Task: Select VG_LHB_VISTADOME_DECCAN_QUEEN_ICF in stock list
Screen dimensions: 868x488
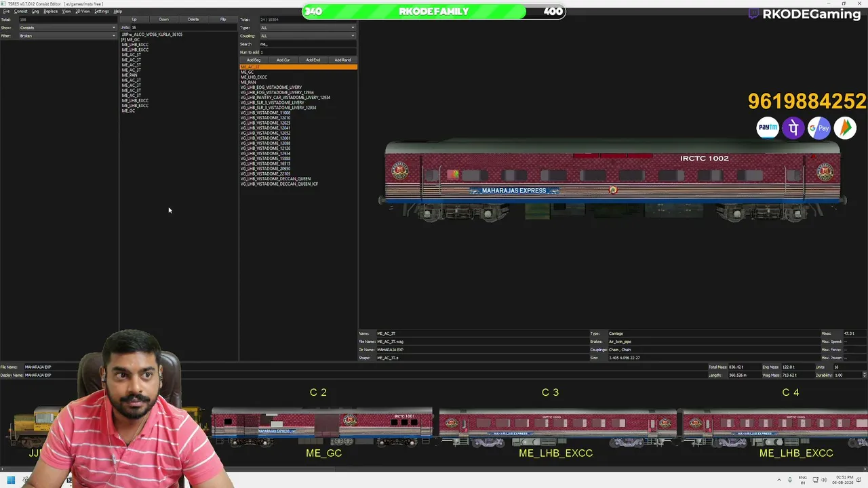Action: point(279,184)
